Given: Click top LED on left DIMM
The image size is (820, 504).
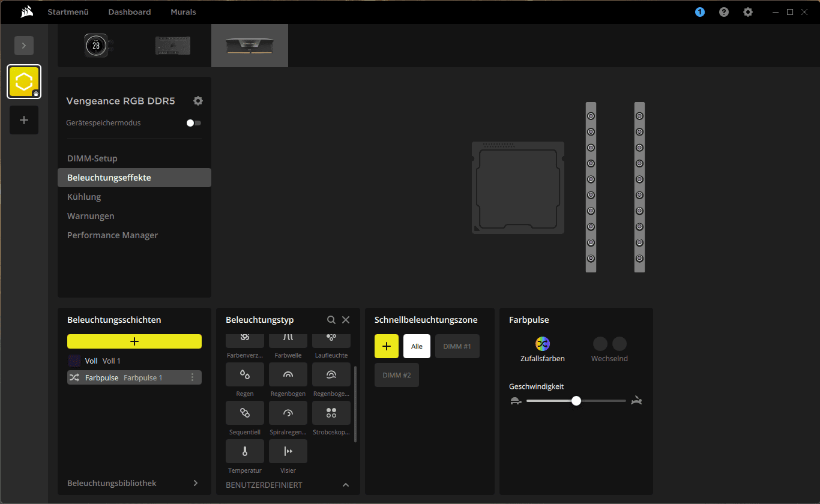Looking at the screenshot, I should click(591, 116).
